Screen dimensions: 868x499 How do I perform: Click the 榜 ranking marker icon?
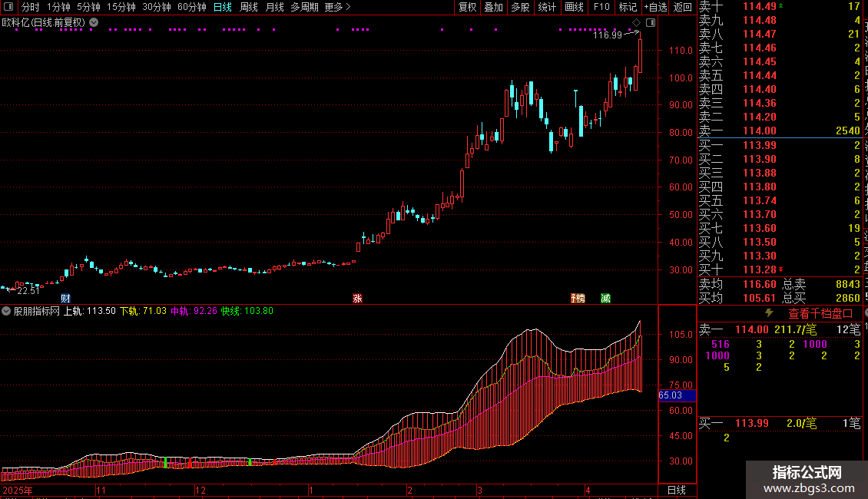576,298
